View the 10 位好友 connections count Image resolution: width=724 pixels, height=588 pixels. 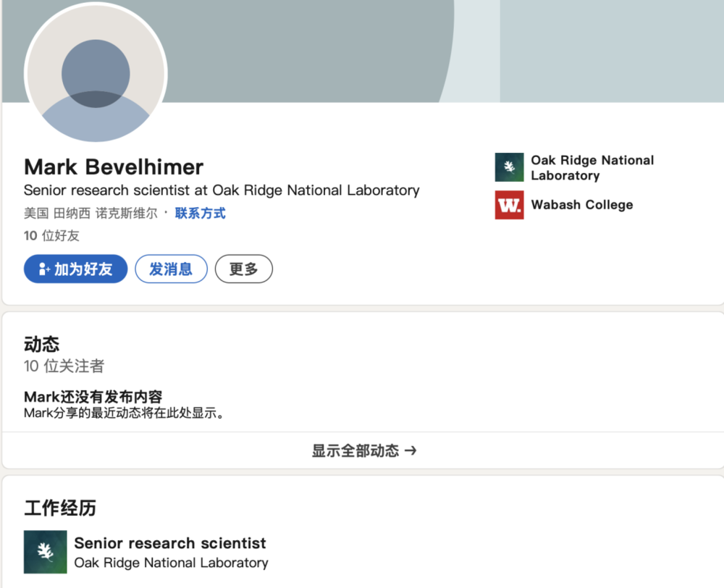click(x=51, y=235)
